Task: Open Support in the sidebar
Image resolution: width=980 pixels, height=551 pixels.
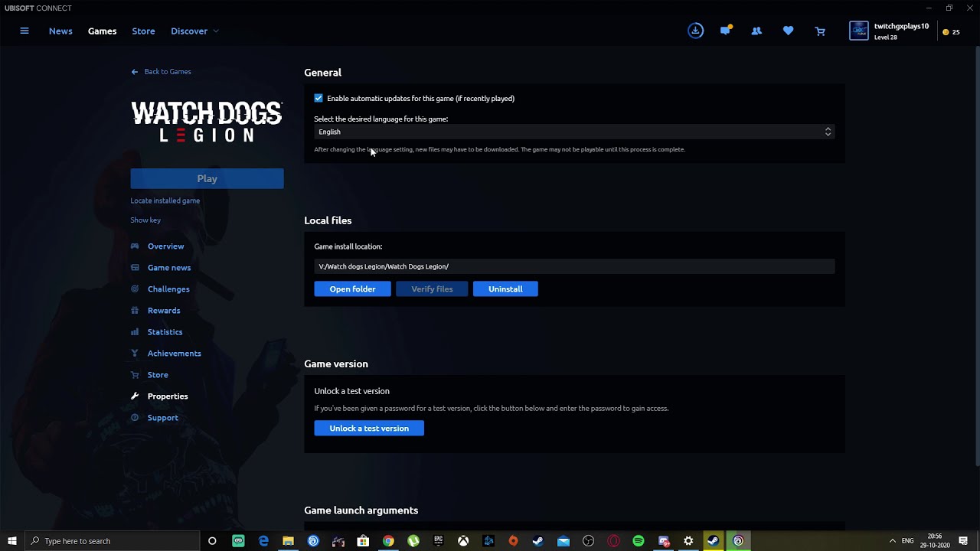Action: 155,418
